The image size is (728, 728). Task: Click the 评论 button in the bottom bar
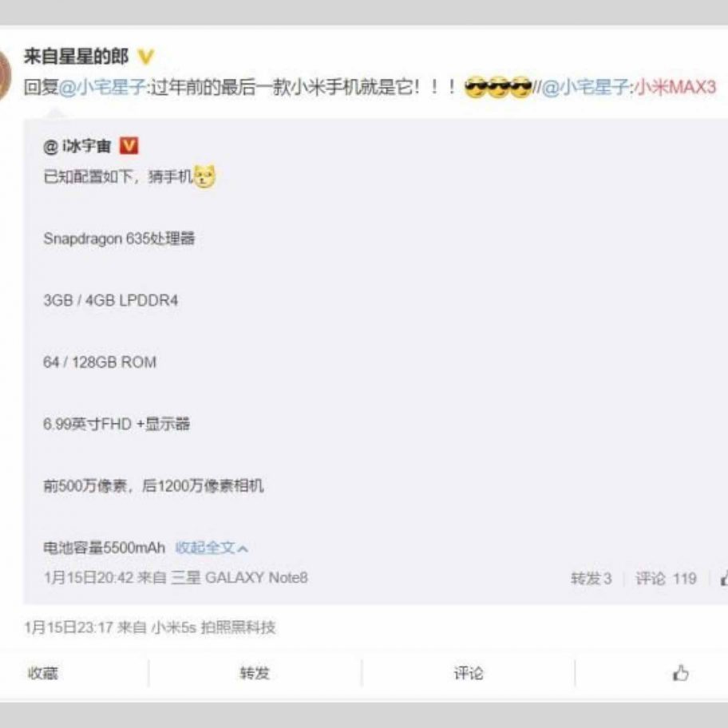(x=468, y=673)
